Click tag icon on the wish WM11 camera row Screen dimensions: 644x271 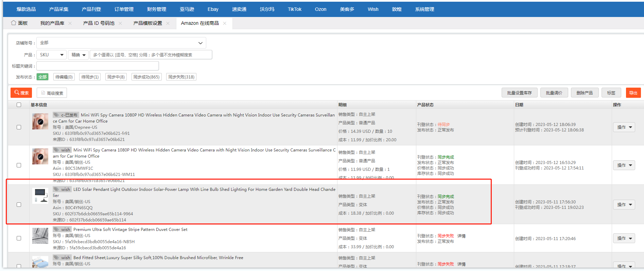56,150
